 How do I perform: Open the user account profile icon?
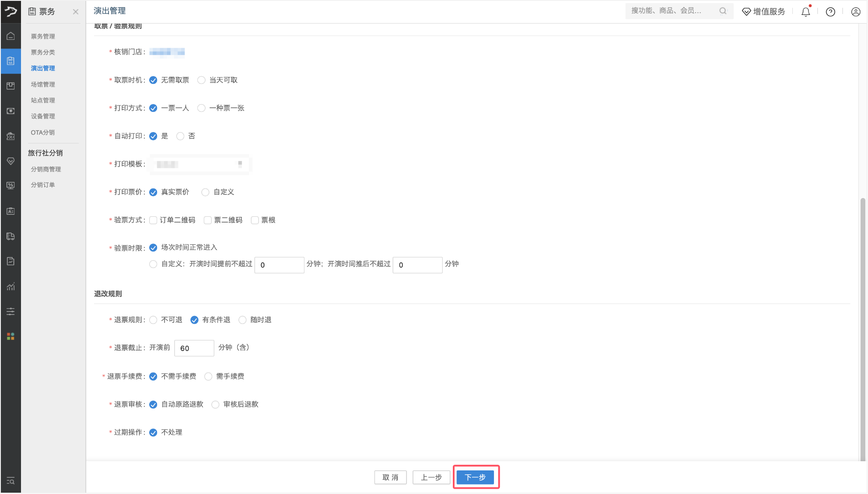coord(856,12)
